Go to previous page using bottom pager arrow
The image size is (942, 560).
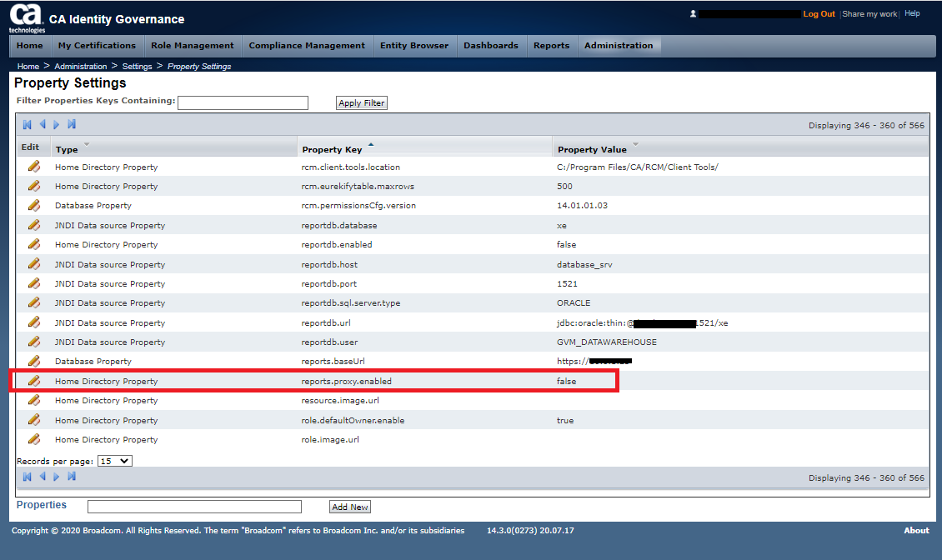coord(43,477)
